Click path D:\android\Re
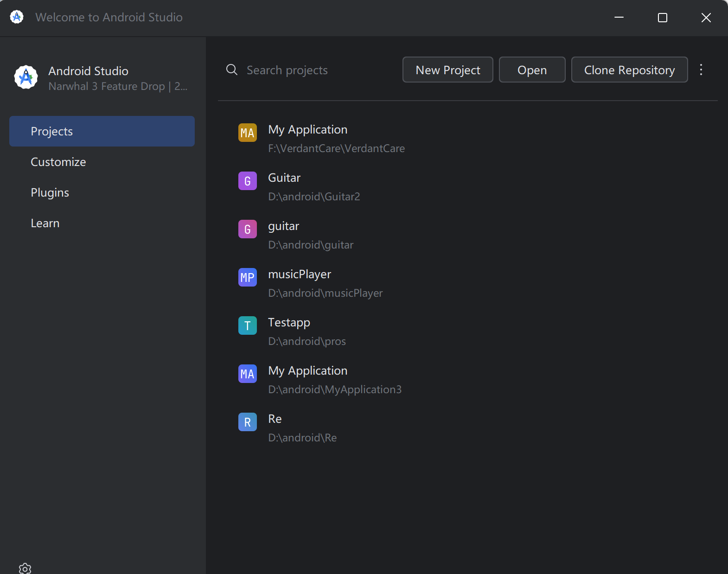 click(302, 438)
